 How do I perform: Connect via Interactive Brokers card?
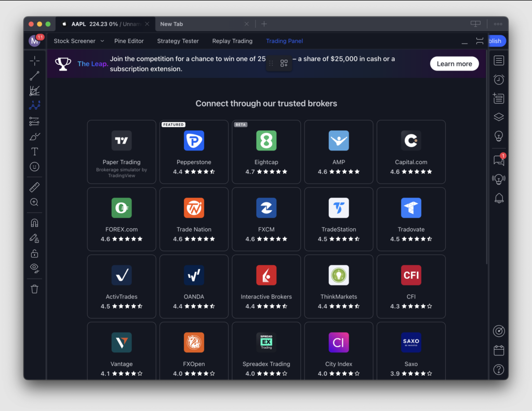267,286
